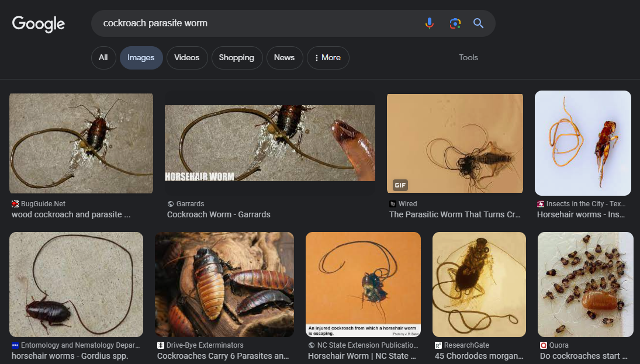The image size is (640, 364).
Task: Expand the More search filters menu
Action: [x=328, y=58]
